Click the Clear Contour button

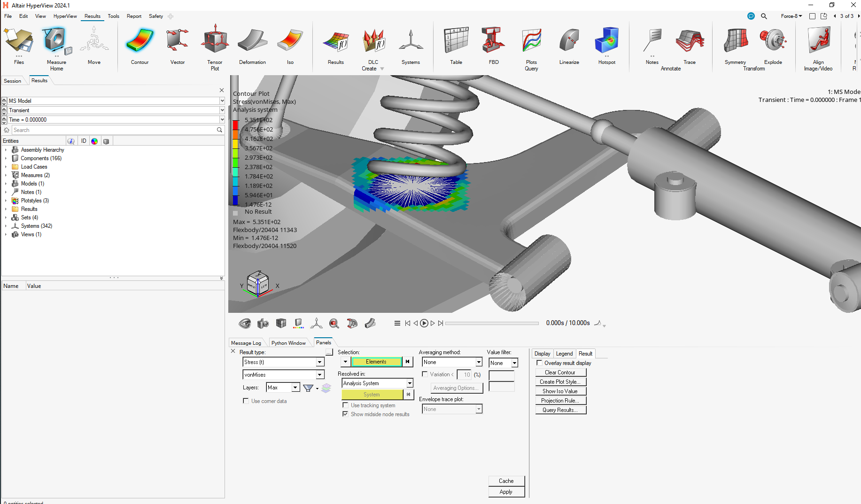point(560,372)
